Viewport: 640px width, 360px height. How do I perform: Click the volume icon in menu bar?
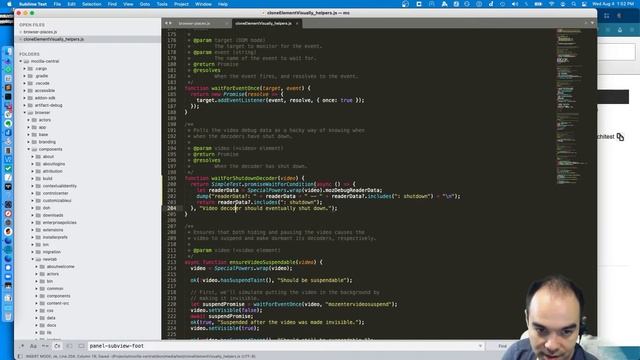pos(515,4)
